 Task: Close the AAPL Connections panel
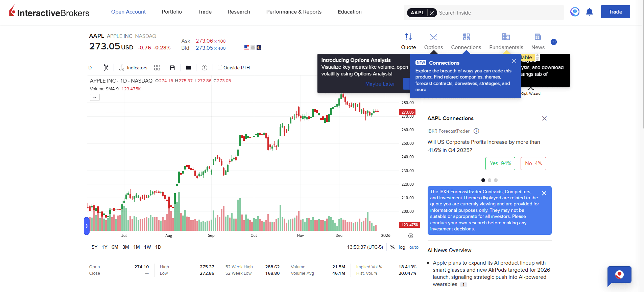click(x=544, y=118)
